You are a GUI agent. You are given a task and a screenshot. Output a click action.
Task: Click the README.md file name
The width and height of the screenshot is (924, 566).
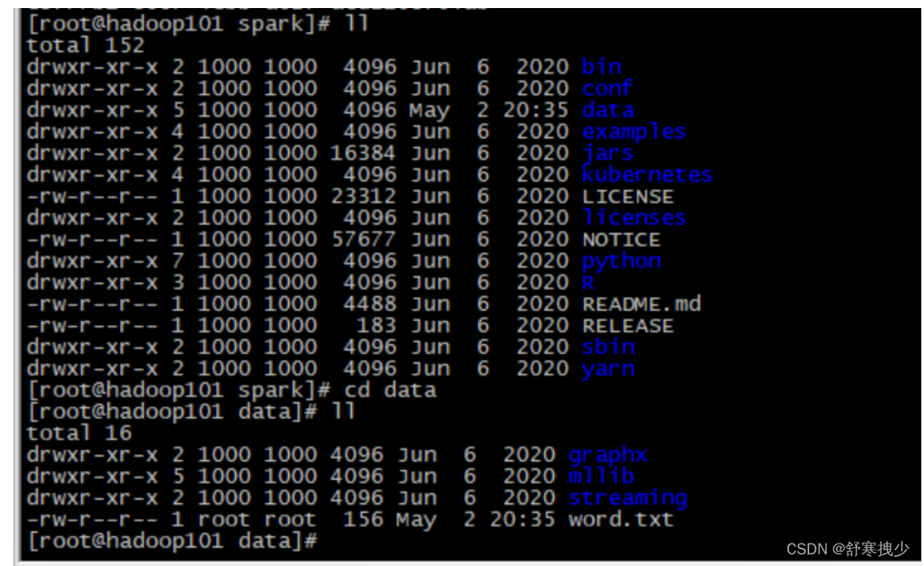click(641, 305)
